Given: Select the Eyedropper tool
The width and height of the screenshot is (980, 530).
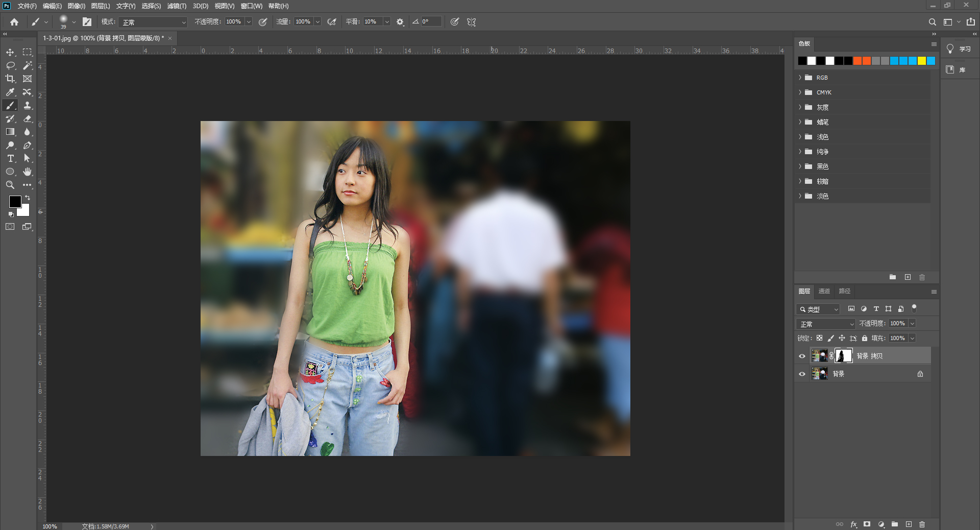Looking at the screenshot, I should click(10, 92).
